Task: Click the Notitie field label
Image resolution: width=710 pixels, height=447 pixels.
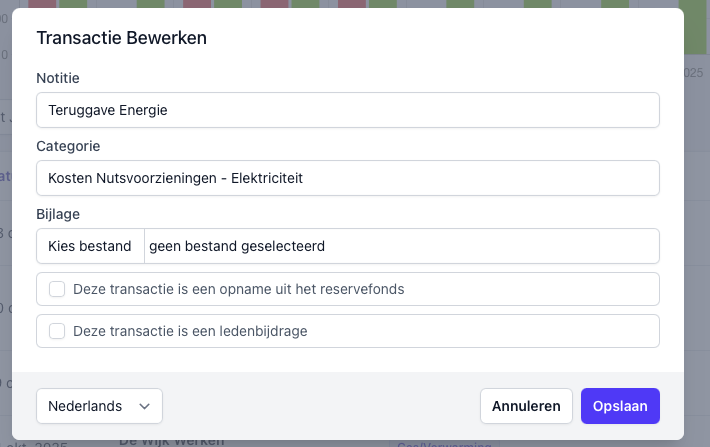Action: [x=58, y=78]
